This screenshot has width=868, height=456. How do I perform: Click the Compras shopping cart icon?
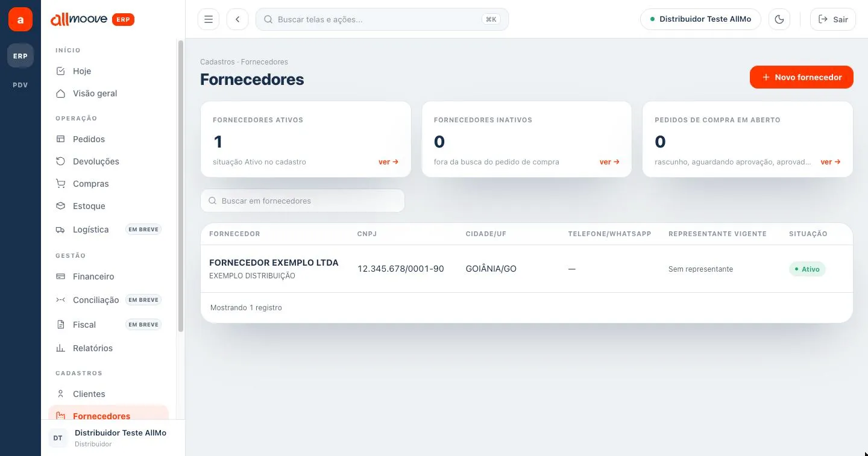pos(60,184)
